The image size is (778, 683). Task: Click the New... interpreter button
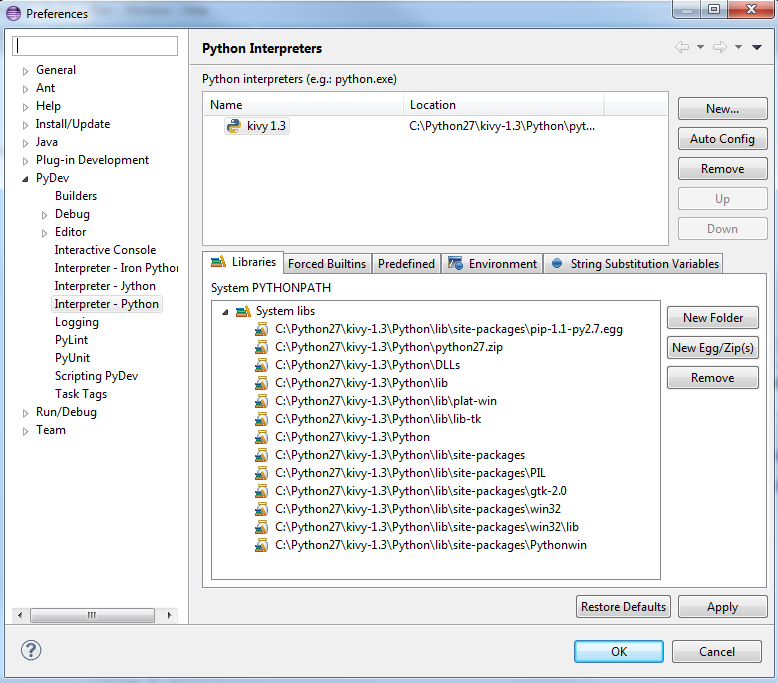click(722, 109)
